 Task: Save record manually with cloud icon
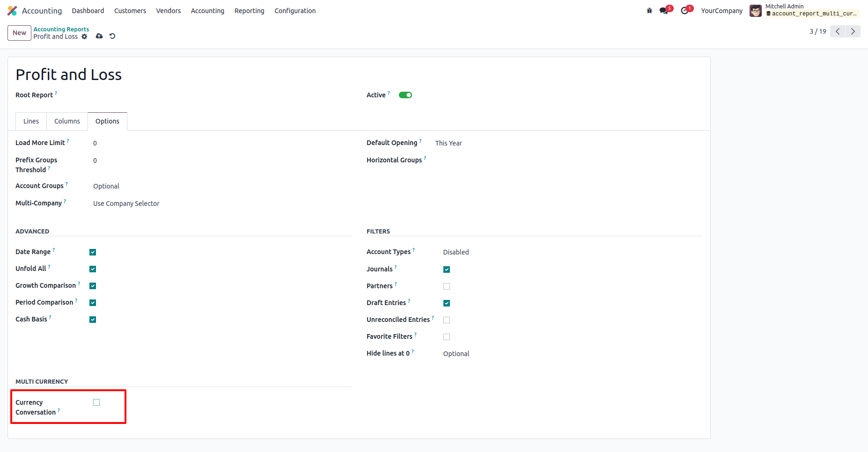point(99,36)
